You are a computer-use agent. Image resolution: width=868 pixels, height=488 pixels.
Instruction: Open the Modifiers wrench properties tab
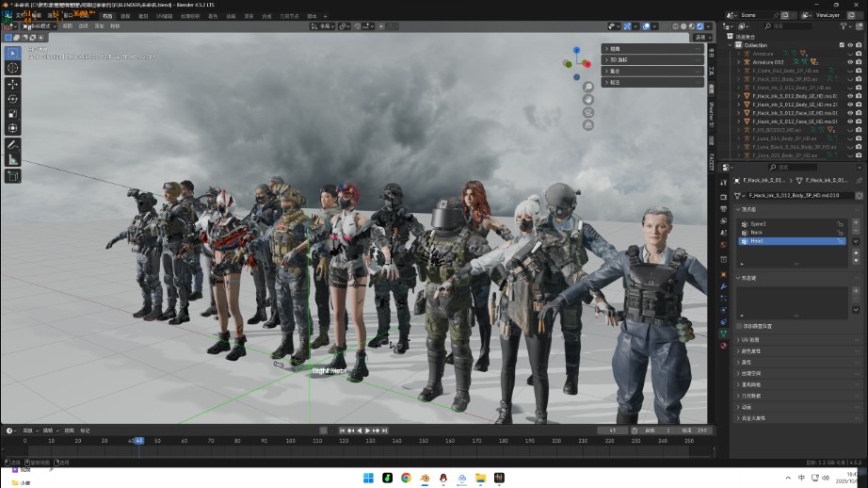[724, 286]
